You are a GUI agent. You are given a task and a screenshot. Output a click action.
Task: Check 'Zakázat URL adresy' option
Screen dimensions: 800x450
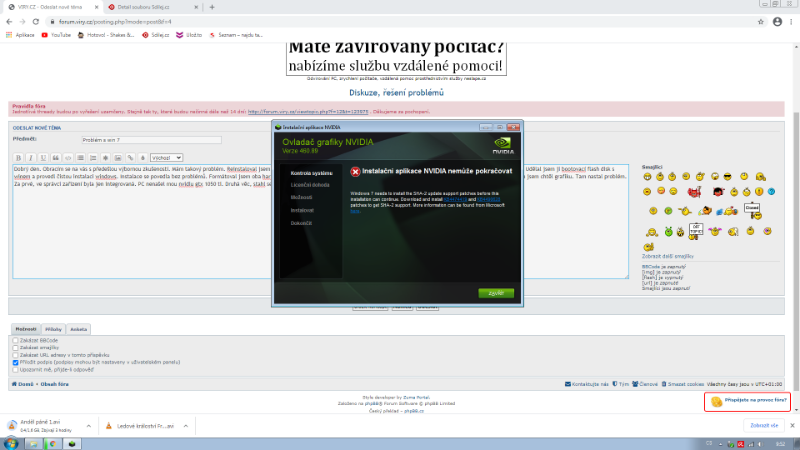coord(15,355)
